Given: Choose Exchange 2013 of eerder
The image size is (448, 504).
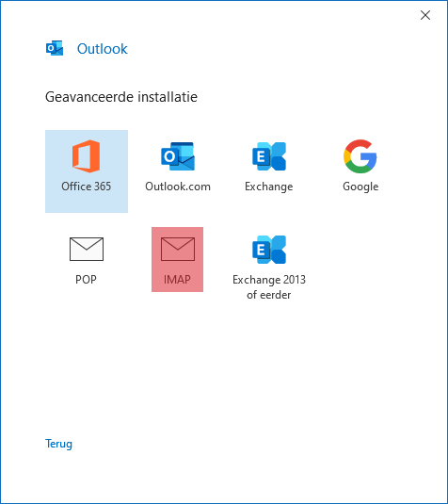Looking at the screenshot, I should (269, 268).
